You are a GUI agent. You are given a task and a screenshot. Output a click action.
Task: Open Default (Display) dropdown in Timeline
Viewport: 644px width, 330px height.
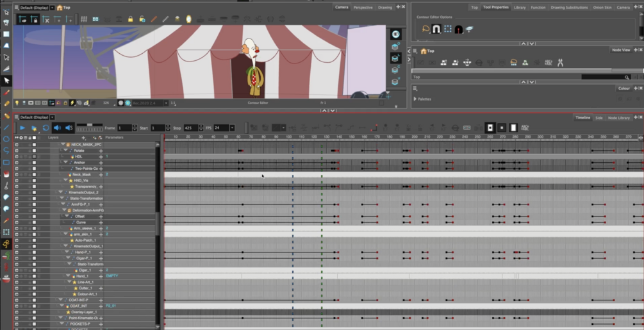click(52, 117)
